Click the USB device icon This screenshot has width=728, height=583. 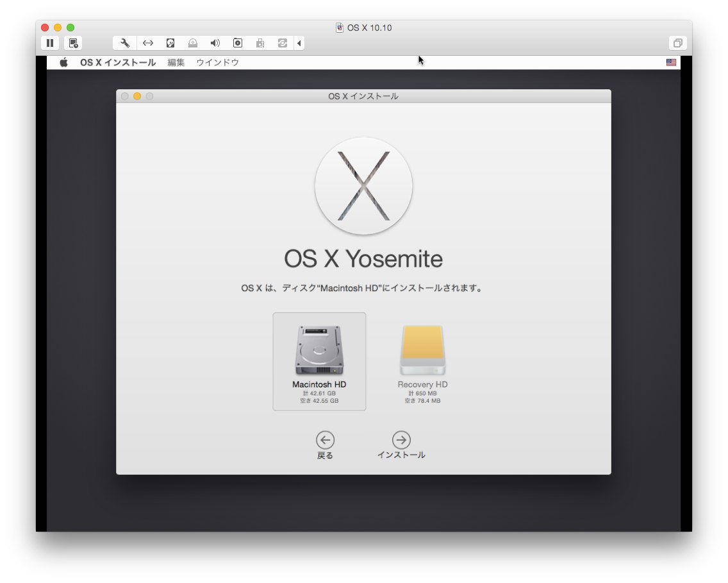coord(260,43)
